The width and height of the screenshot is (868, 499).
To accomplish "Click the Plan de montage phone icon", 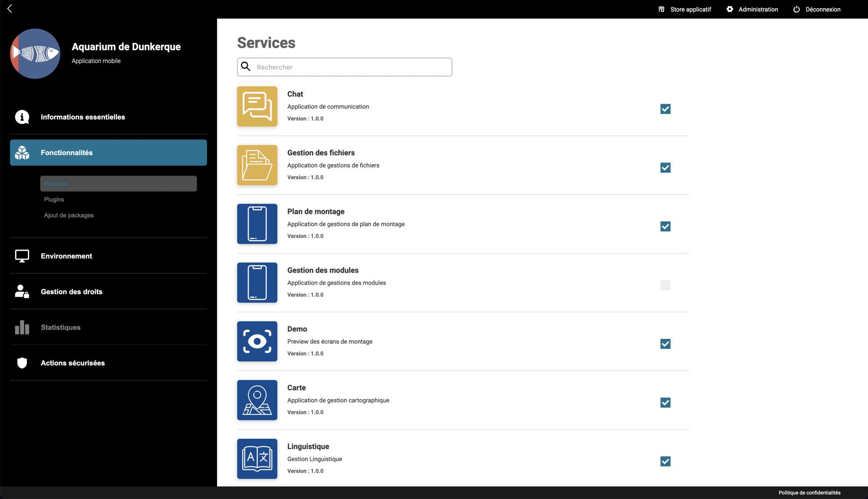I will pos(257,224).
